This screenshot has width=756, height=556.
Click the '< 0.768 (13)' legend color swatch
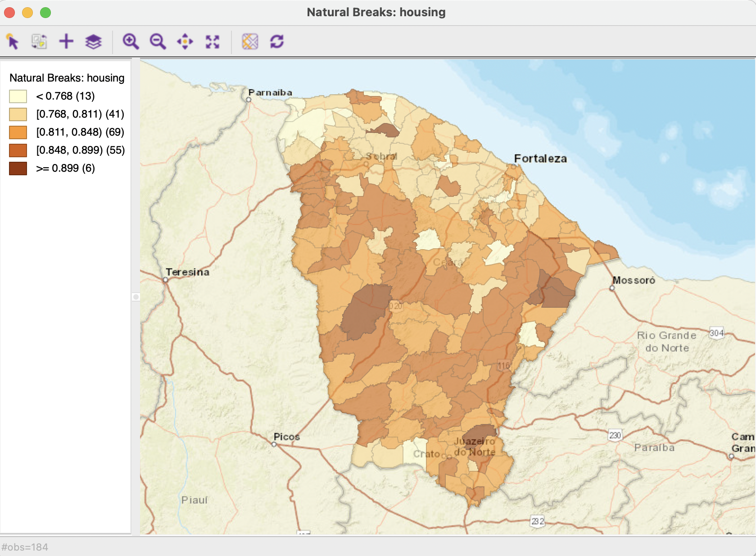[x=18, y=96]
